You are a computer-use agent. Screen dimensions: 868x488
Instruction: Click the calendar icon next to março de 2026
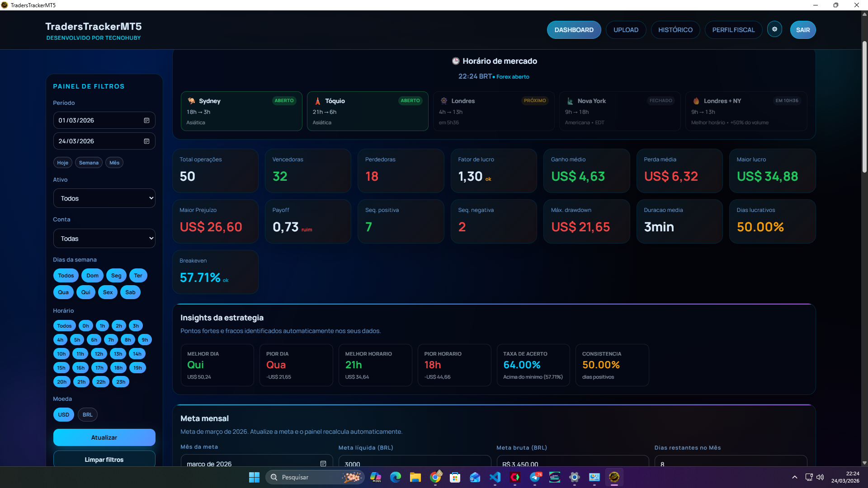(323, 464)
